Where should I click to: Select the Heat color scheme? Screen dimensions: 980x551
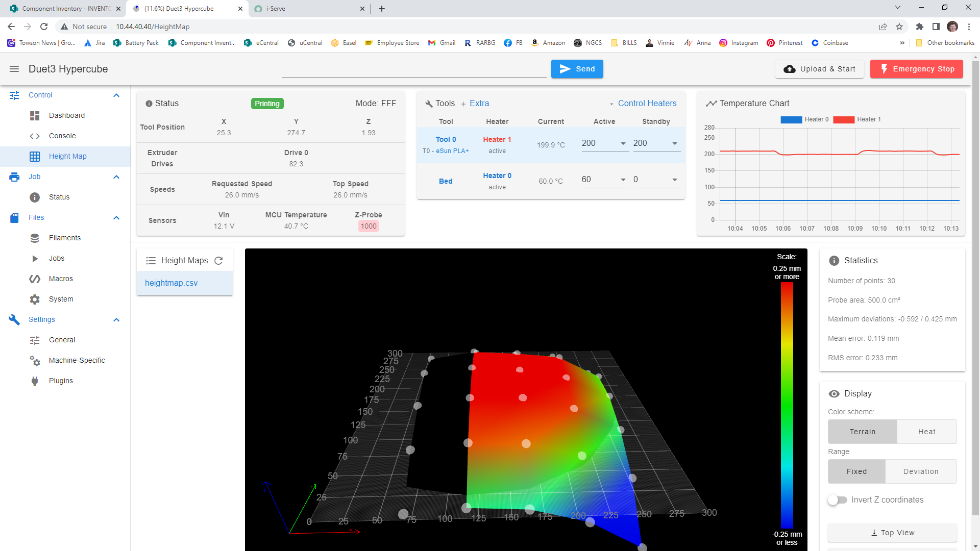tap(926, 432)
